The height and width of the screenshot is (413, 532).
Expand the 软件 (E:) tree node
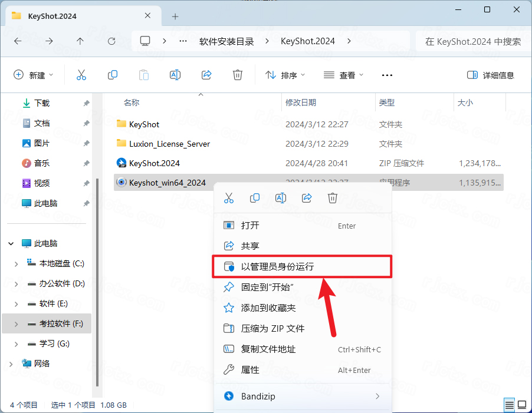(16, 304)
